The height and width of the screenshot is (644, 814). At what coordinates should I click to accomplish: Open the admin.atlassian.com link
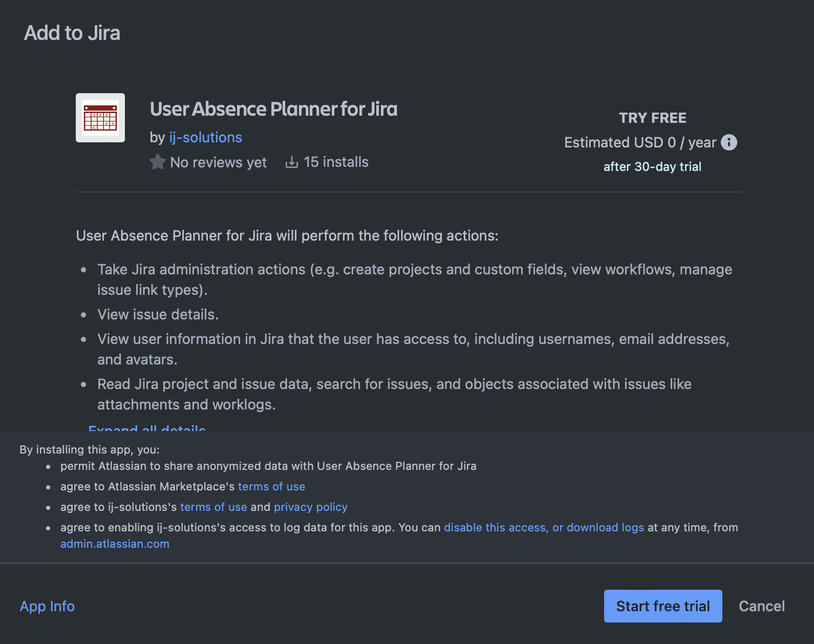click(115, 544)
